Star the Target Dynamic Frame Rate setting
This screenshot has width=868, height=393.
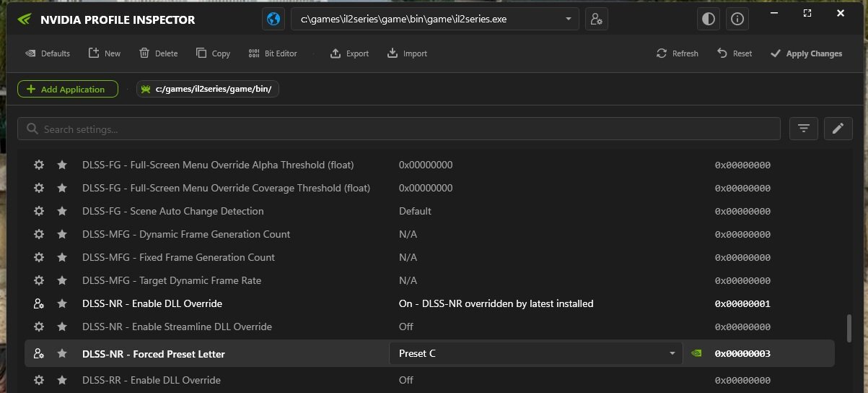[62, 280]
